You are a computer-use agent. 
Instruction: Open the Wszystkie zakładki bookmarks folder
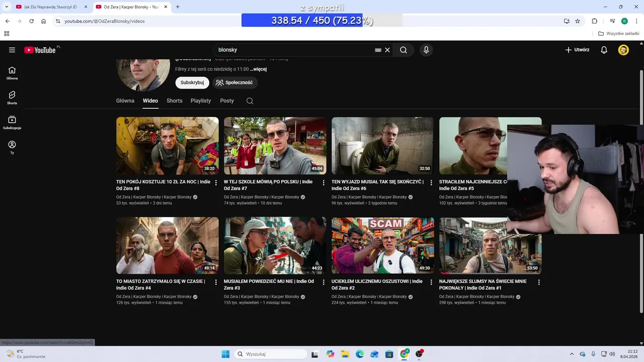(619, 33)
